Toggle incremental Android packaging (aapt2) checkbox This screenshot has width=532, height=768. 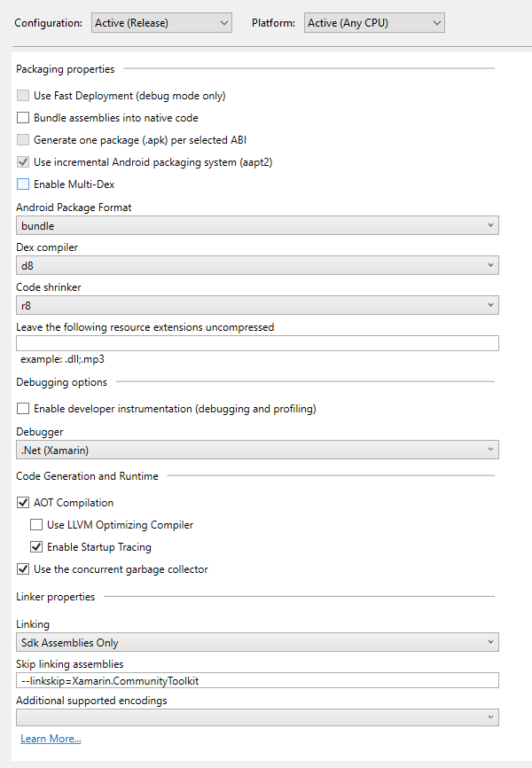tap(23, 162)
